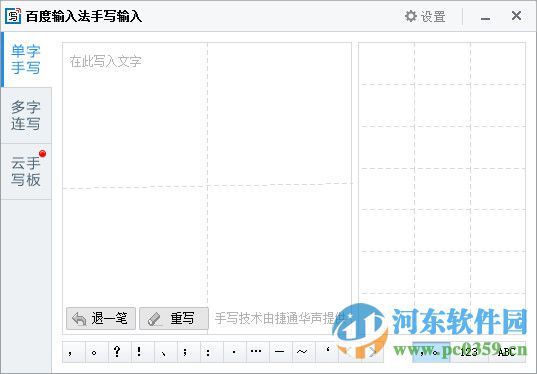Viewport: 537px width, 374px height.
Task: Insert the question mark symbol
Action: point(120,352)
